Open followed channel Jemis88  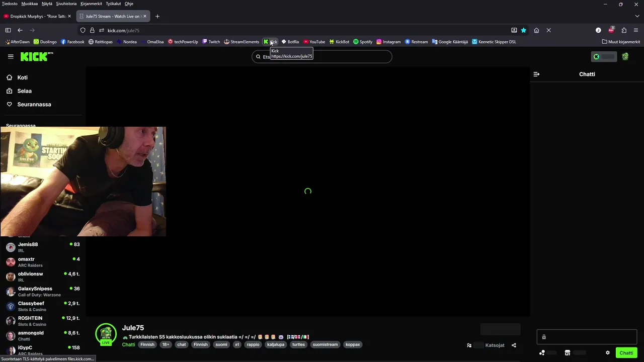point(43,247)
